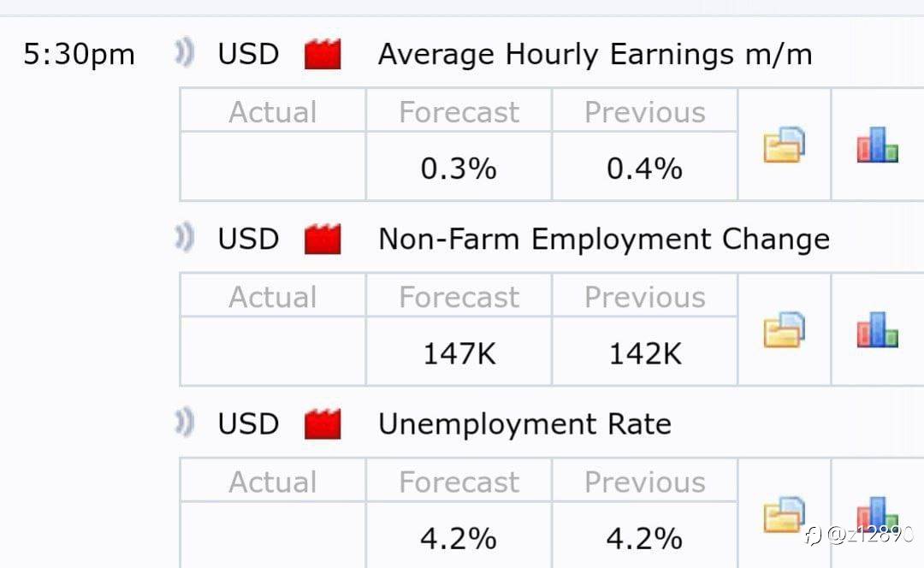
Task: Open graph for Average Hourly Earnings
Action: 877,145
